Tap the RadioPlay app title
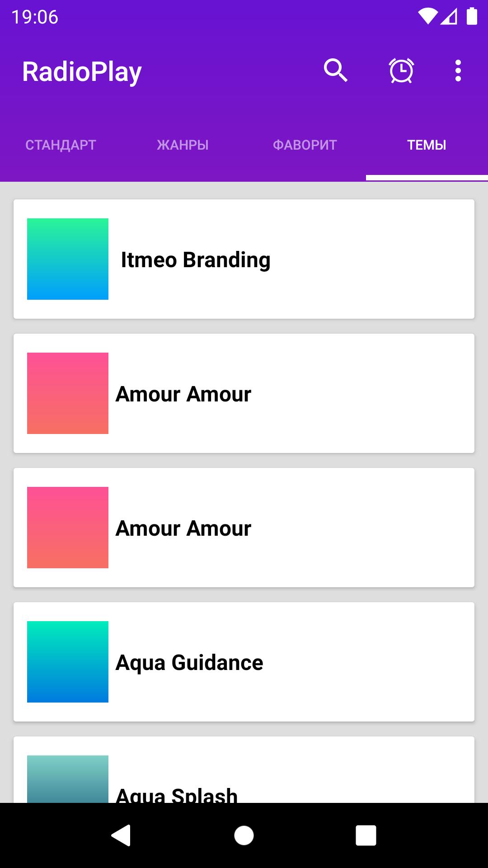 82,72
